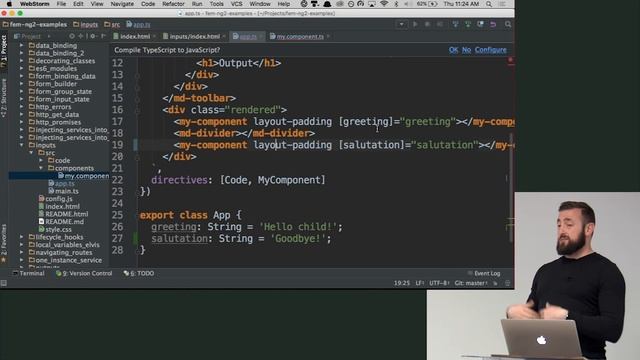The width and height of the screenshot is (640, 360).
Task: Click UTF-8 encoding in status bar
Action: tap(439, 283)
